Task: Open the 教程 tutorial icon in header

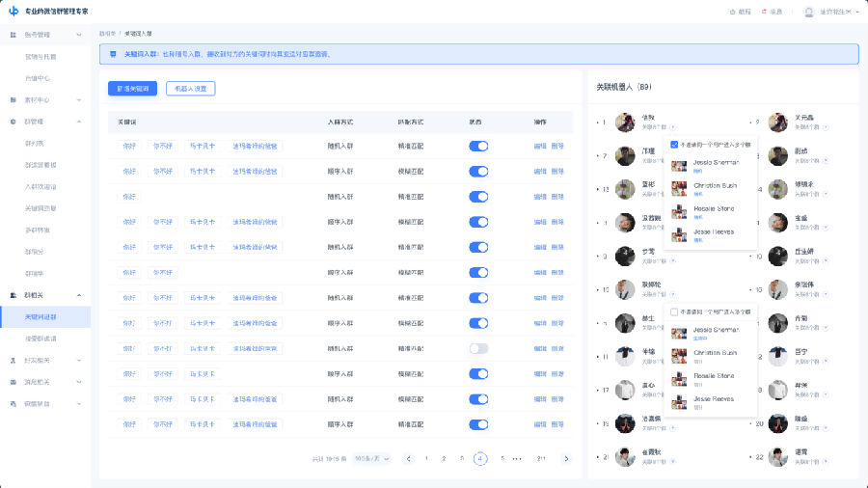Action: 732,12
